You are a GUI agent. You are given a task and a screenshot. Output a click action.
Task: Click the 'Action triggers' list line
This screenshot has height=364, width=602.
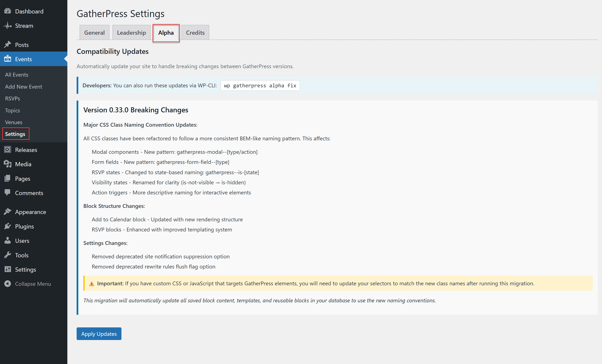coord(171,193)
